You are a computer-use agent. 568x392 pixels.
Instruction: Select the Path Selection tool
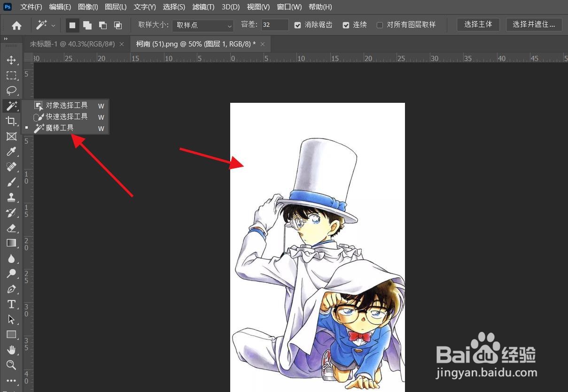pyautogui.click(x=11, y=319)
